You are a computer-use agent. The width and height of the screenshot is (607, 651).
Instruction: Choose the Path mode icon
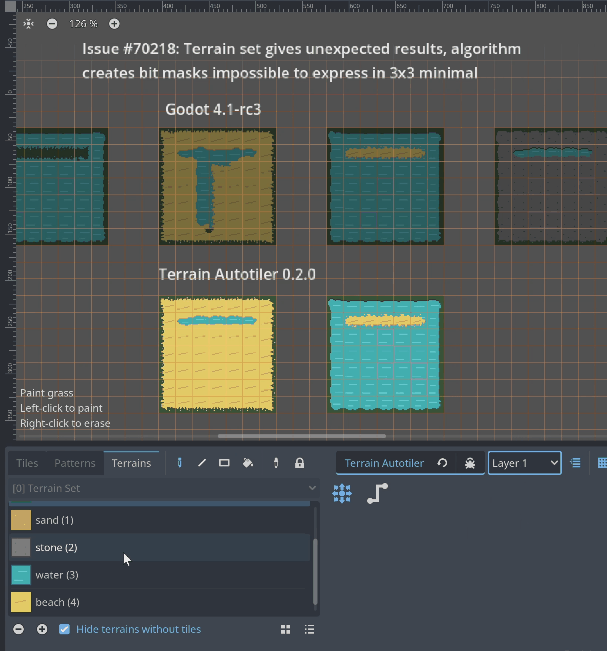click(x=377, y=494)
